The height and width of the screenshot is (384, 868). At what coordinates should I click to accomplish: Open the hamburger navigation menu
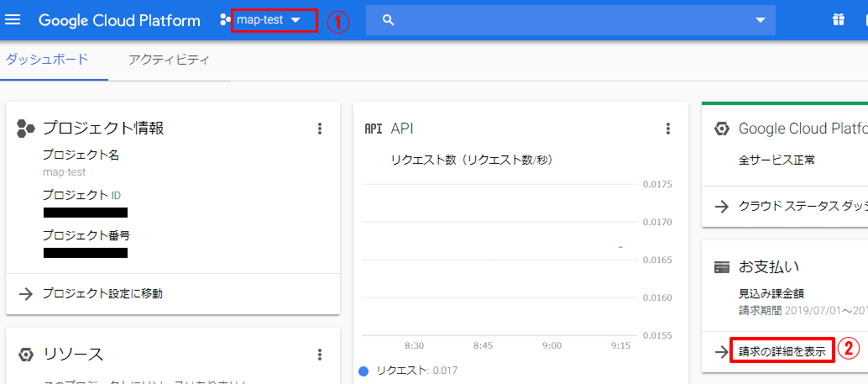coord(13,19)
